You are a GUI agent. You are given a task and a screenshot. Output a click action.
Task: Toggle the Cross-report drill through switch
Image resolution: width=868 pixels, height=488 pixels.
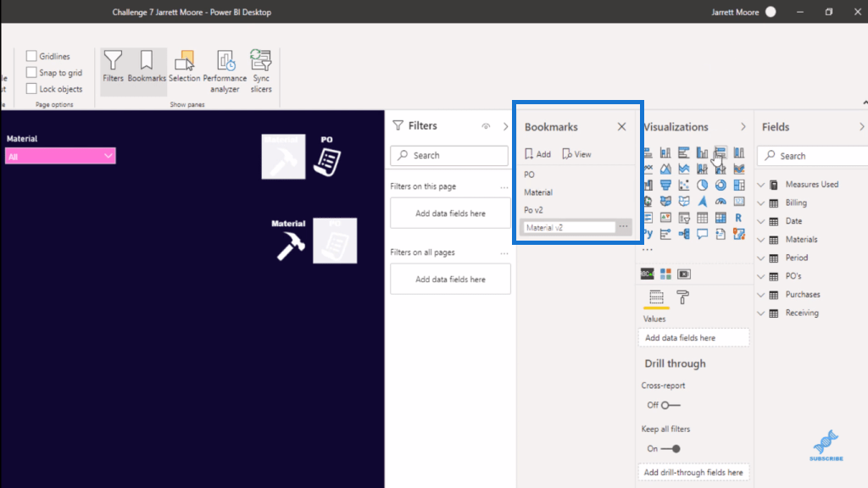tap(670, 405)
